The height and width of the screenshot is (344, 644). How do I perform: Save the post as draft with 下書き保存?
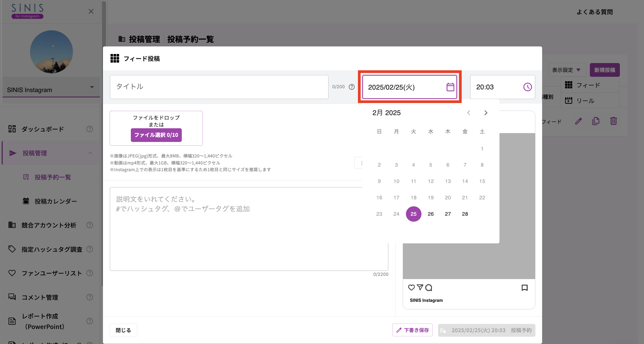[x=412, y=330]
